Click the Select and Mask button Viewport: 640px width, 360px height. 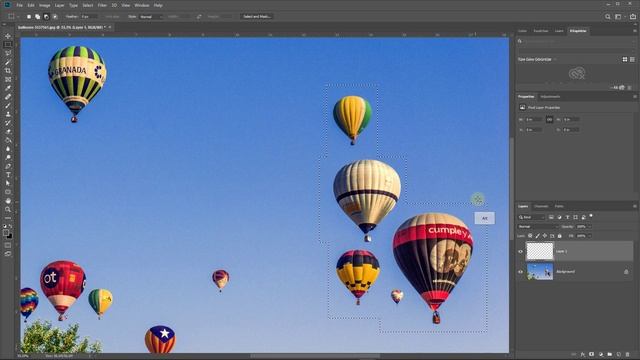257,17
